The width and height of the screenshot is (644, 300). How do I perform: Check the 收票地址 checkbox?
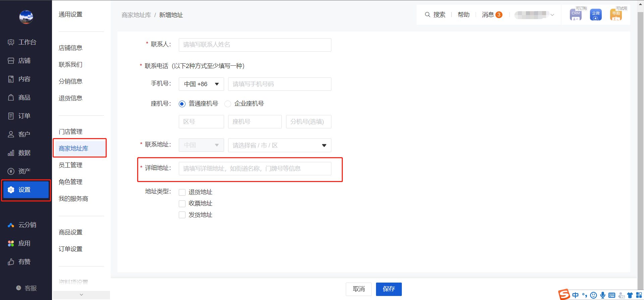click(182, 204)
